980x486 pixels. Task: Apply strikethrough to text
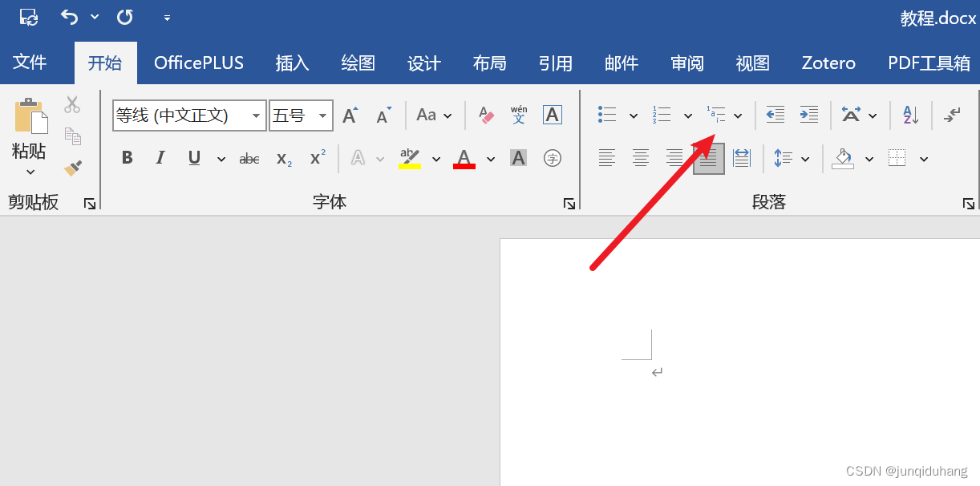coord(249,157)
